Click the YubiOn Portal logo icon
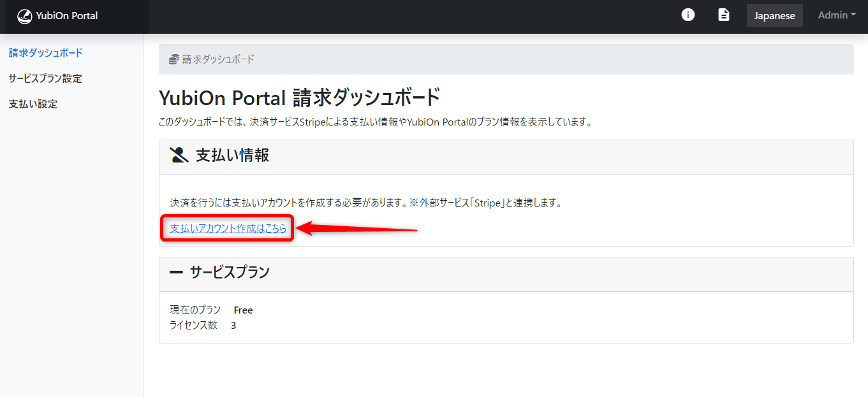 pyautogui.click(x=24, y=16)
